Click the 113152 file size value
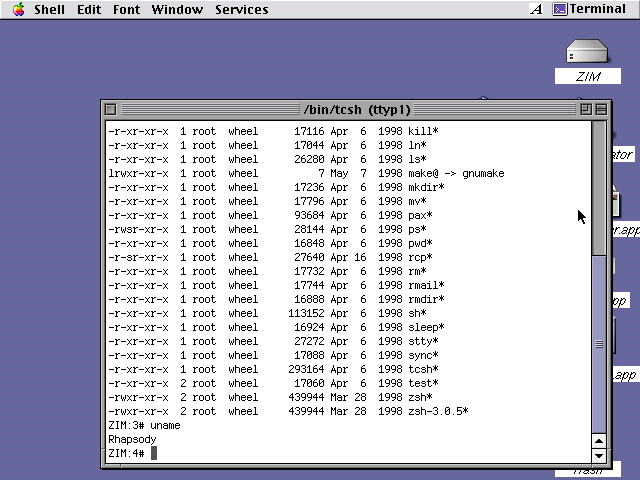This screenshot has height=480, width=640. pos(306,313)
